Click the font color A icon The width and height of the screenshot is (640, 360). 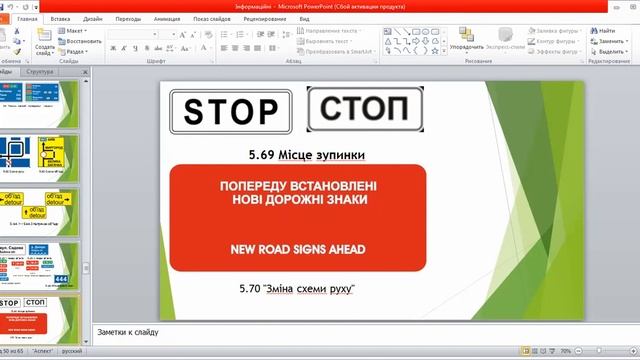(203, 48)
